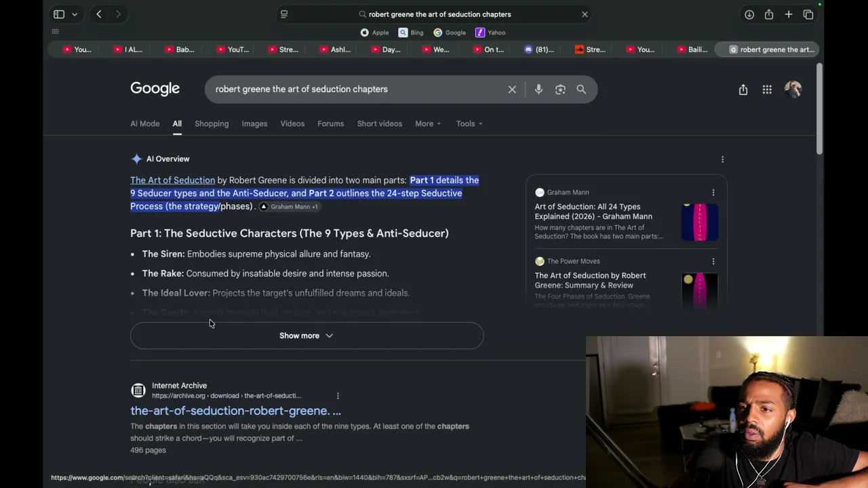Submit search with the magnifier icon

point(581,89)
